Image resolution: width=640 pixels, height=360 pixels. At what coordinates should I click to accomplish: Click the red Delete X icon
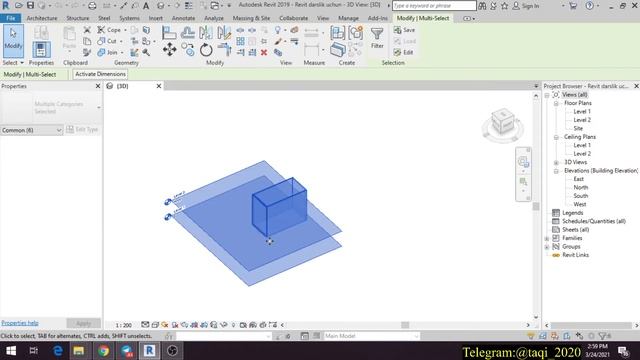click(264, 52)
